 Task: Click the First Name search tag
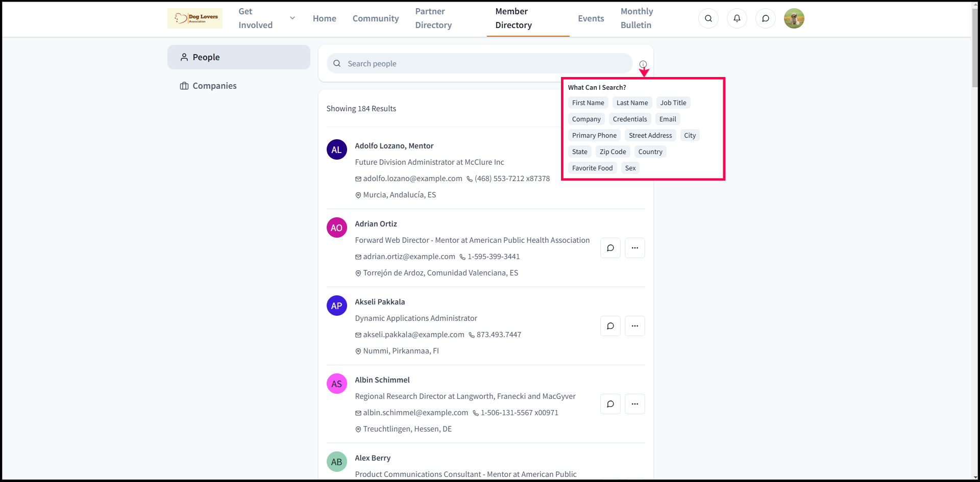click(x=588, y=103)
